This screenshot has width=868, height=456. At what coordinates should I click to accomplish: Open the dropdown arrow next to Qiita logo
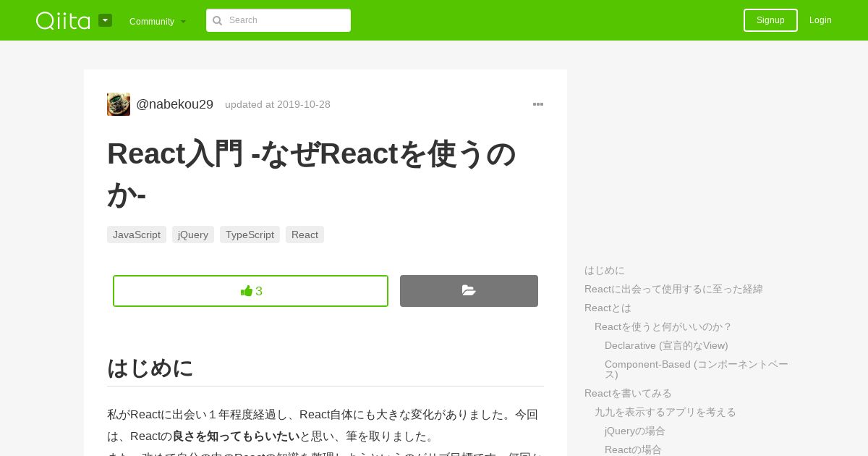point(106,20)
